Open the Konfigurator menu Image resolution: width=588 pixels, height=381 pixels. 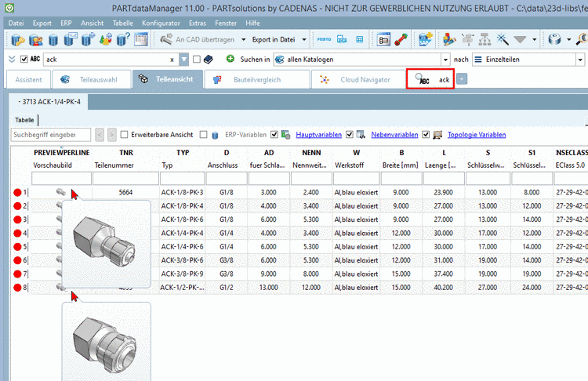click(x=160, y=23)
